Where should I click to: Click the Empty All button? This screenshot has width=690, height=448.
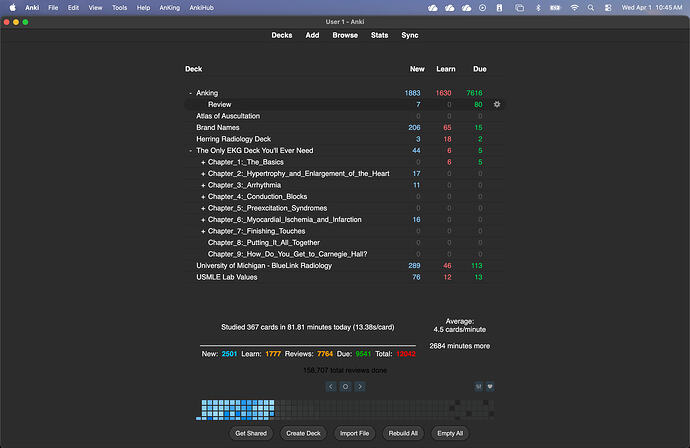450,433
